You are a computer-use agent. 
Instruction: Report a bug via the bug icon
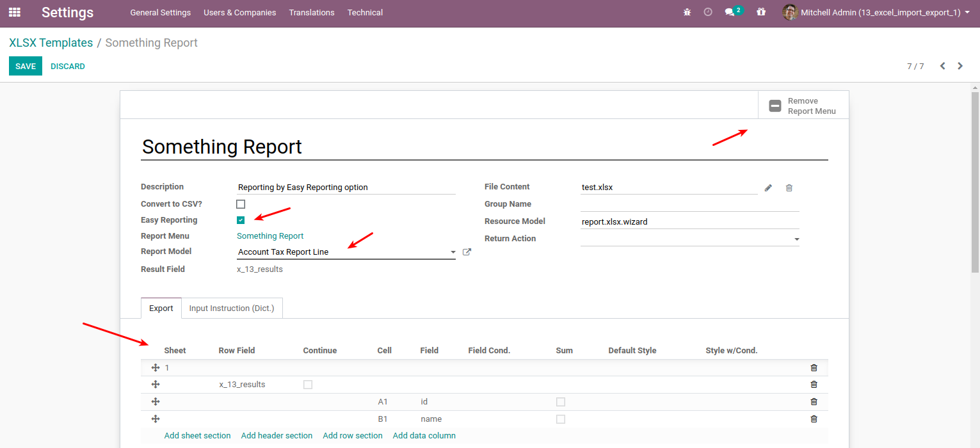687,12
